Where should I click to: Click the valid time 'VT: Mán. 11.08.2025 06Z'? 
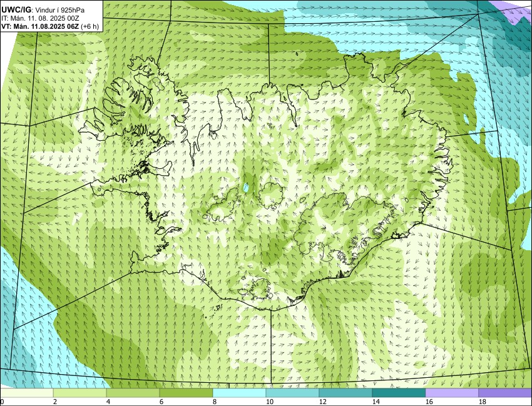[41, 26]
